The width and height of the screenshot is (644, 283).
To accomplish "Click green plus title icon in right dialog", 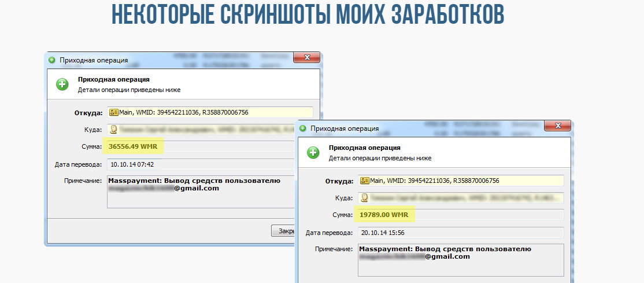I will [303, 128].
